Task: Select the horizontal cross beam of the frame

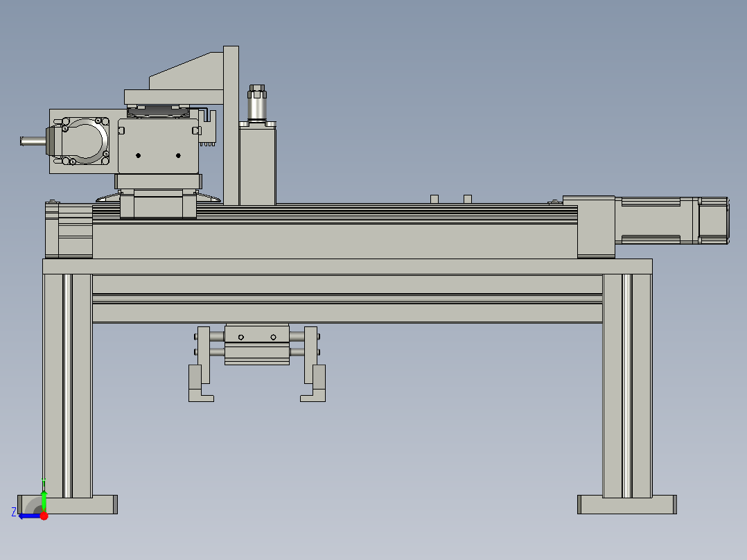Action: tap(347, 298)
